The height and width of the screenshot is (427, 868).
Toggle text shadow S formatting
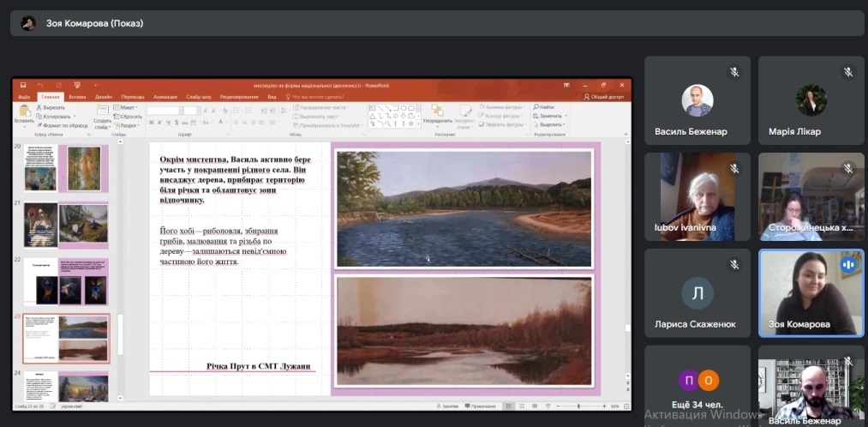pos(176,123)
